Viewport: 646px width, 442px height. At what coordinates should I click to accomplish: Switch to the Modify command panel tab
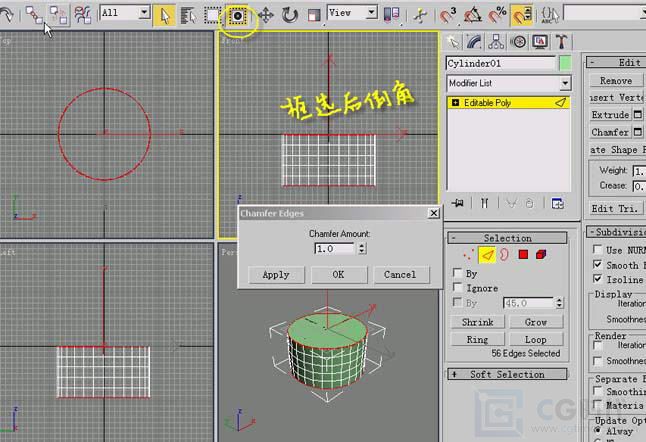click(x=475, y=42)
